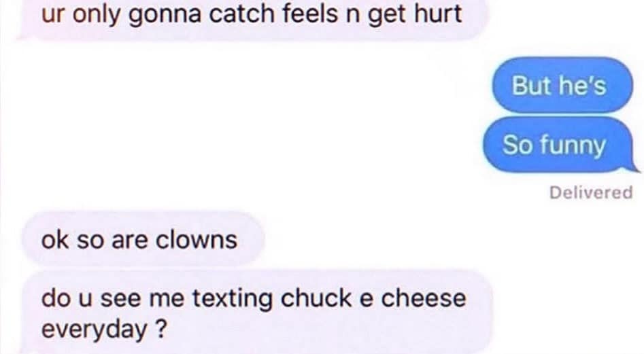Select the blue "But he's" message bubble
644x354 pixels.
[x=562, y=85]
